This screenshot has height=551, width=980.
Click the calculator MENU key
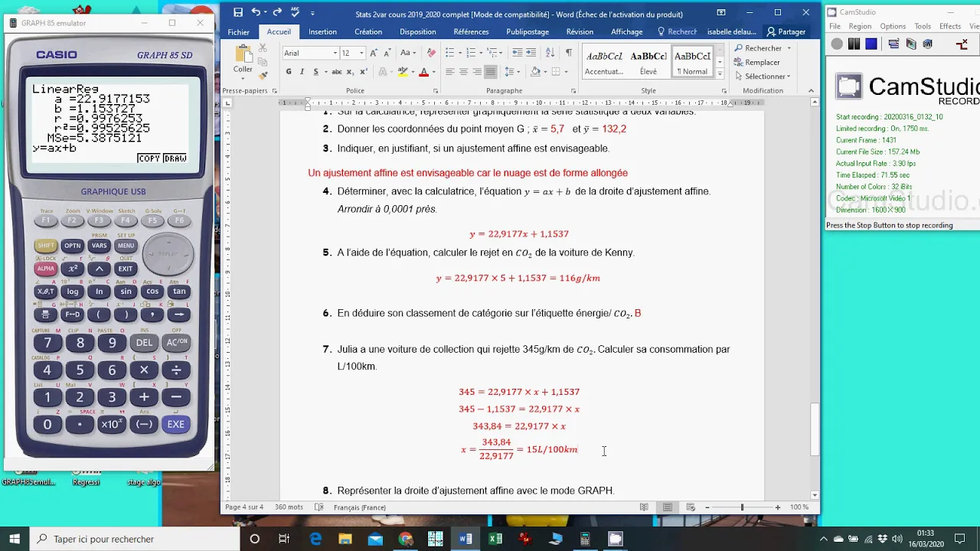click(x=126, y=246)
